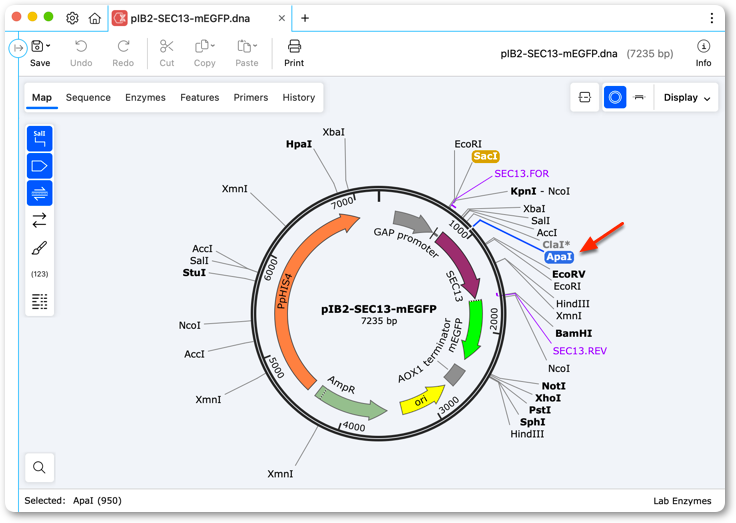Close the pIB2-SEC13-mEGFP.dna tab

click(282, 18)
